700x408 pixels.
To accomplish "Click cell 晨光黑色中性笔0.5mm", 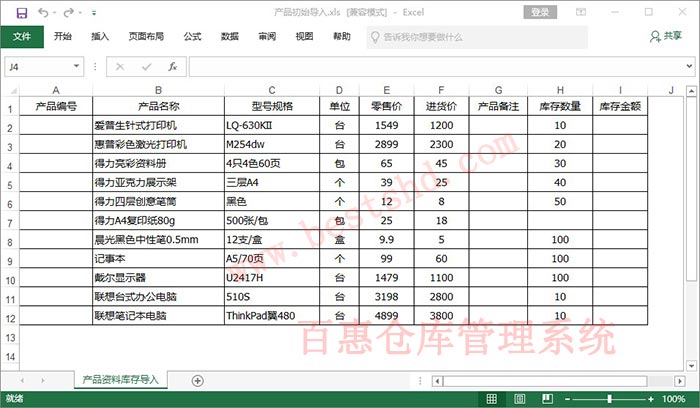I will click(158, 240).
